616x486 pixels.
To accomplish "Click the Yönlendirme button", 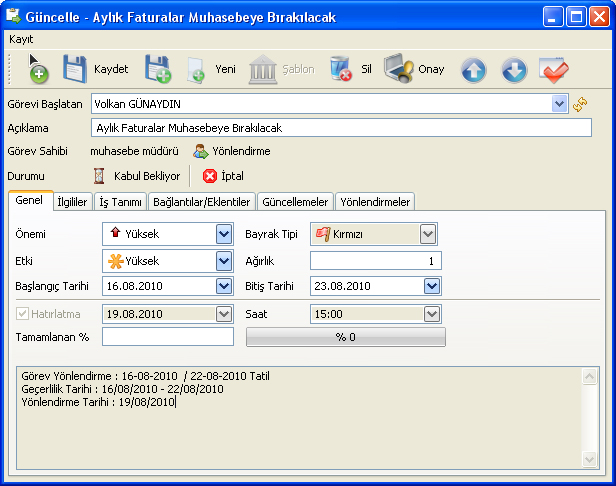I will pyautogui.click(x=231, y=151).
